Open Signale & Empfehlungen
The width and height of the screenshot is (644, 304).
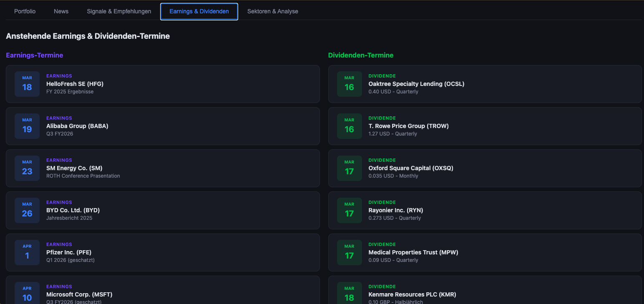pyautogui.click(x=118, y=11)
